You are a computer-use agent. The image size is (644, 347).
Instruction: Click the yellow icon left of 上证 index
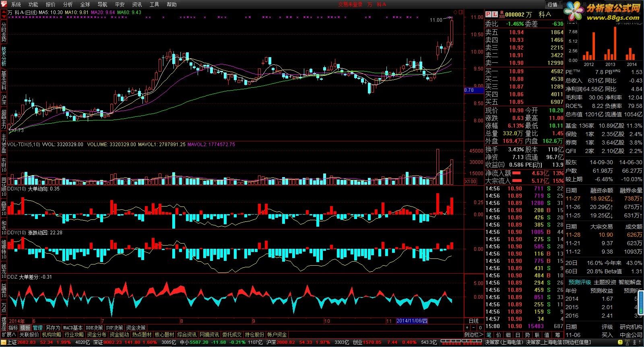point(4,342)
